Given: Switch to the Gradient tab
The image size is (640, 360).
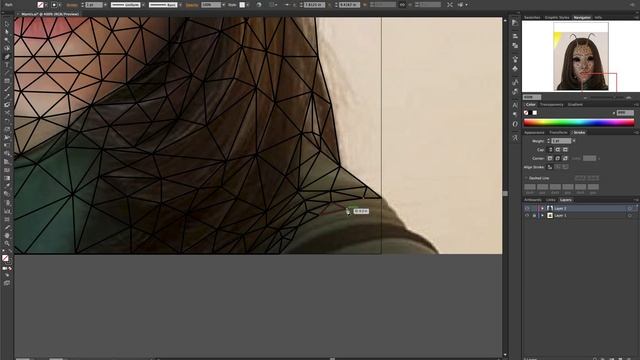Looking at the screenshot, I should point(575,105).
